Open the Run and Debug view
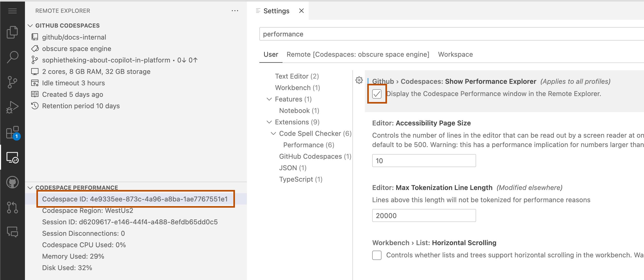Viewport: 644px width, 280px height. coord(12,106)
